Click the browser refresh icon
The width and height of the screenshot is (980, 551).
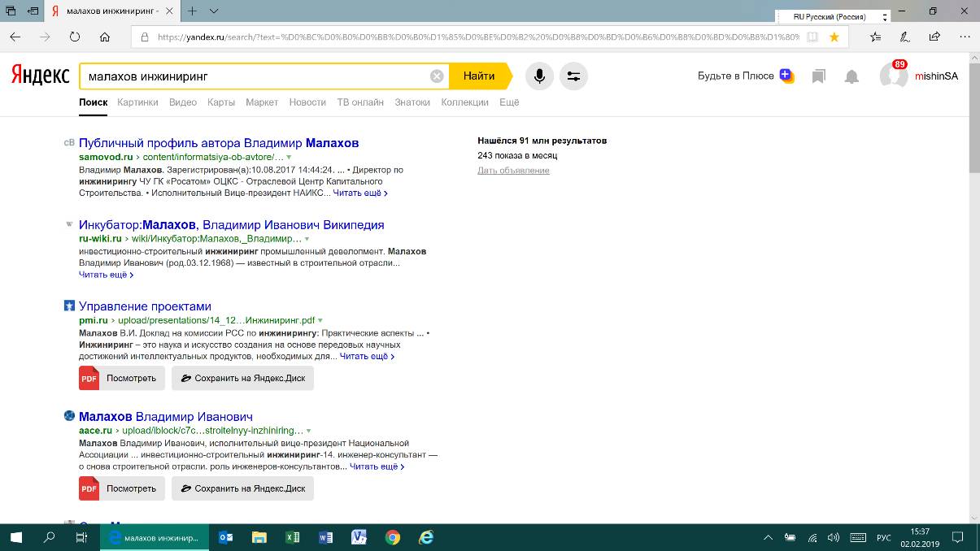pyautogui.click(x=75, y=37)
